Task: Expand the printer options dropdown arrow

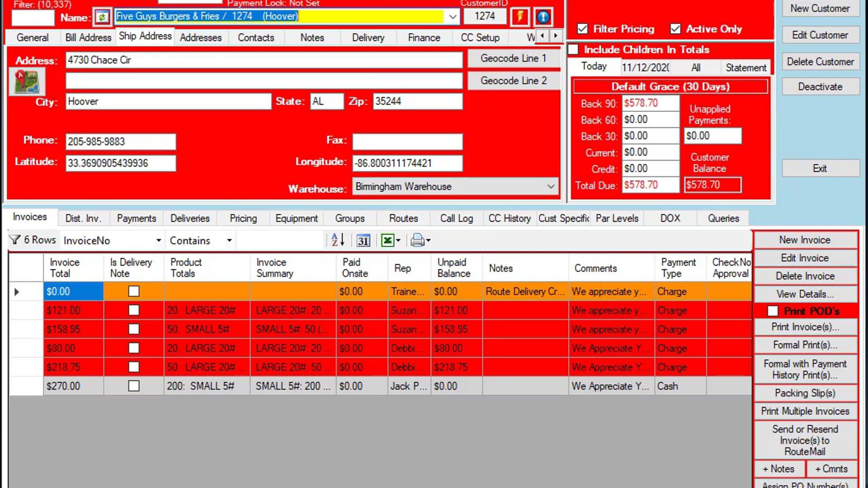Action: pos(428,240)
